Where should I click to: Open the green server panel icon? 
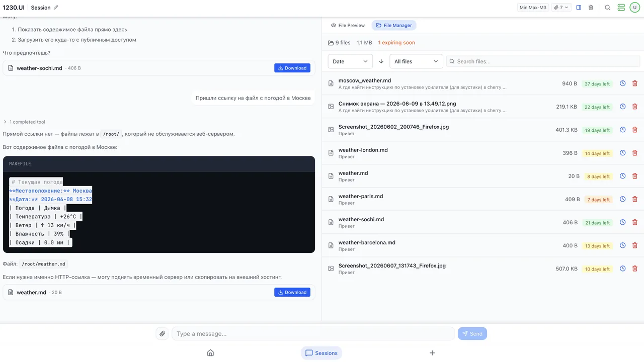click(621, 8)
